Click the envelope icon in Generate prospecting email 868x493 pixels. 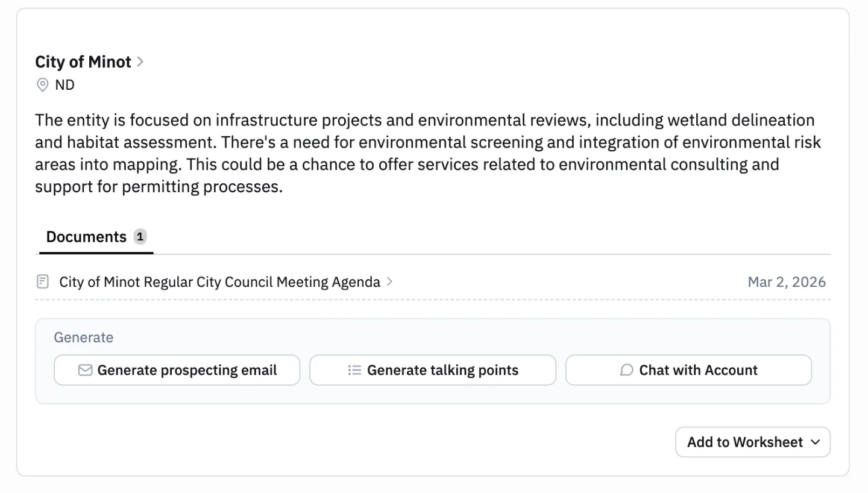tap(85, 370)
